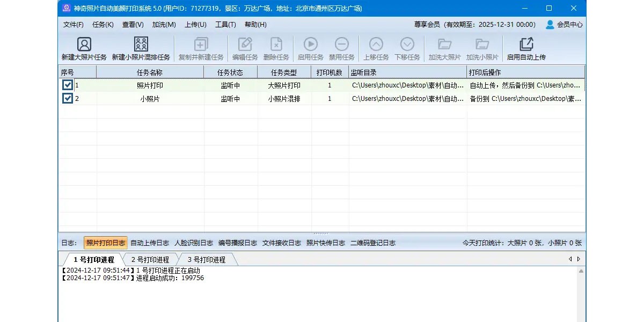Click 编辑任务 pencil icon
The width and height of the screenshot is (644, 322).
[245, 45]
